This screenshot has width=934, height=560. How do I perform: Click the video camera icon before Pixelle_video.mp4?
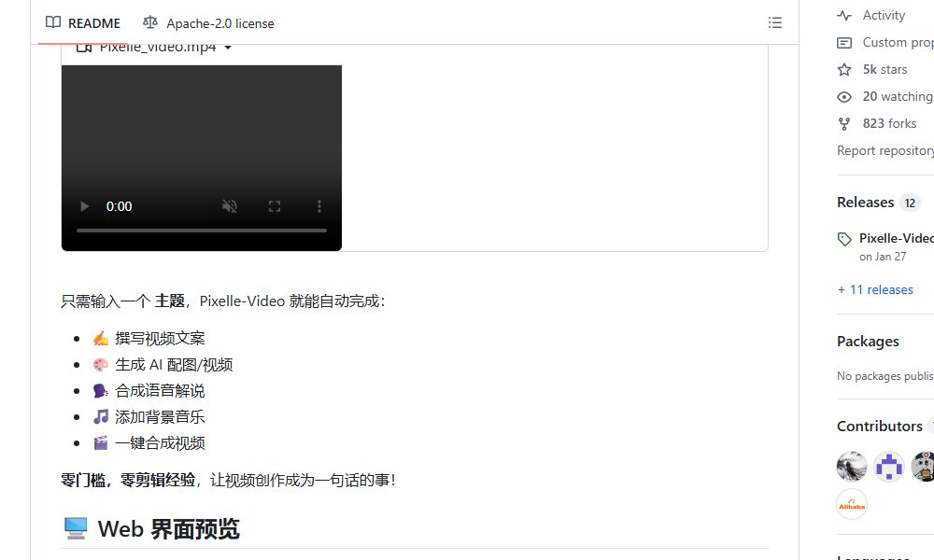pyautogui.click(x=84, y=46)
